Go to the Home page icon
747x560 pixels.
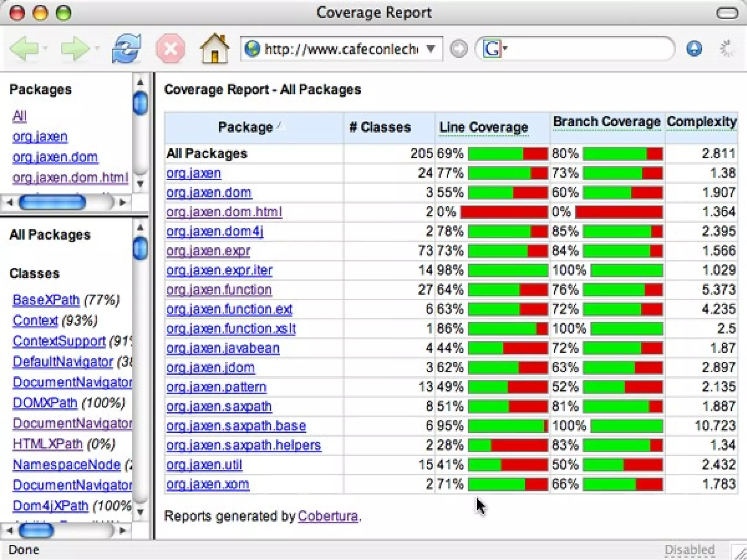214,49
